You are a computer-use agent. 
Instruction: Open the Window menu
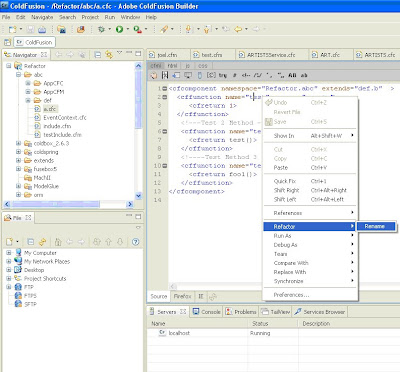click(x=130, y=17)
